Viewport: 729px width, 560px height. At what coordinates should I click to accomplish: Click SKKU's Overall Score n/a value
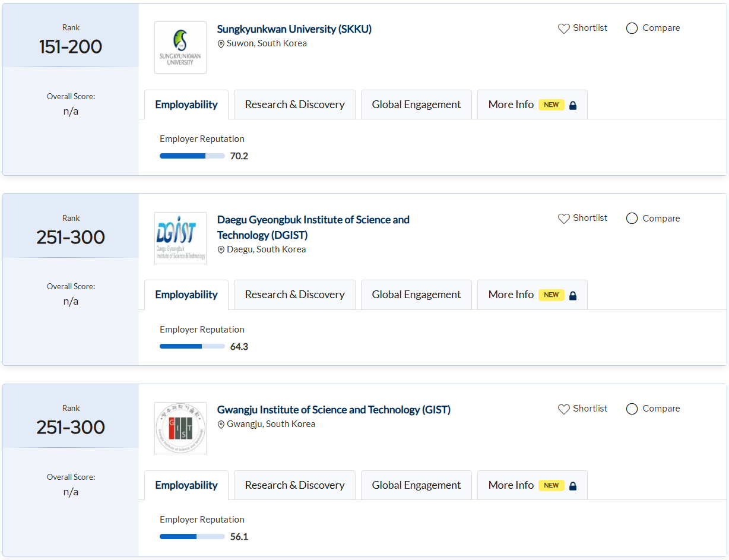tap(71, 111)
